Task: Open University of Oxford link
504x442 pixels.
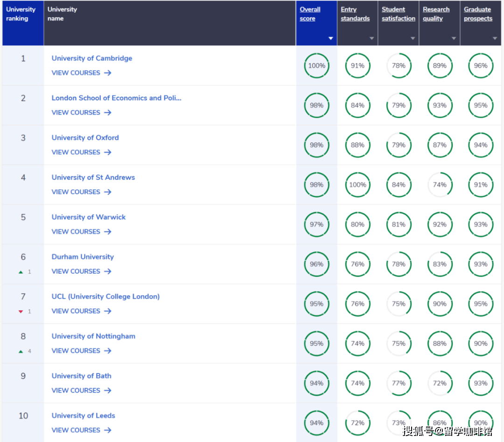Action: [x=85, y=138]
